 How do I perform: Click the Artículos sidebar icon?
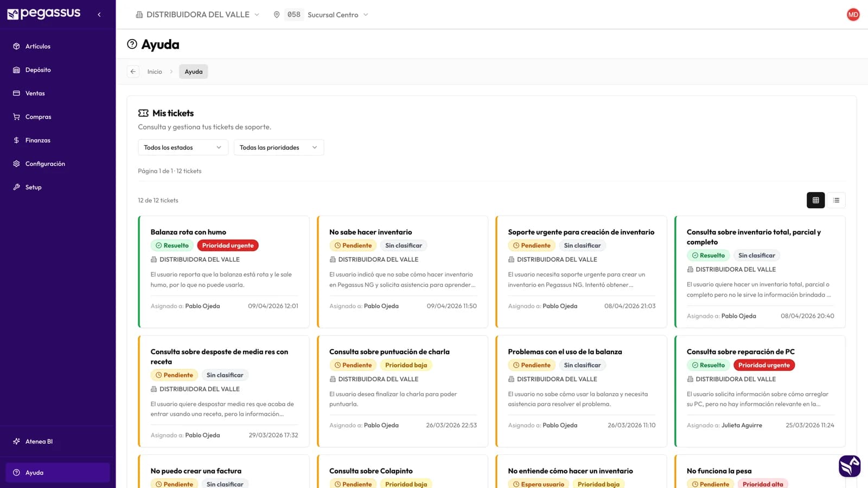pos(16,47)
